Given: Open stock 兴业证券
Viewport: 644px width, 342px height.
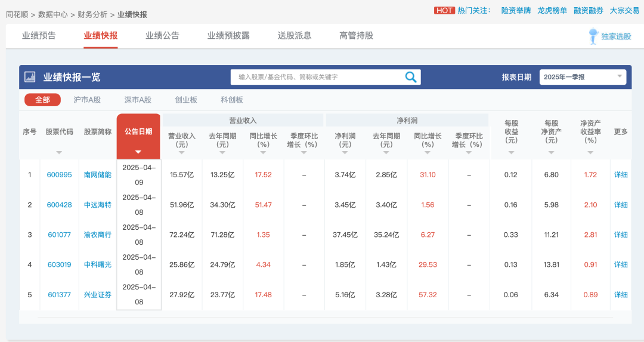Looking at the screenshot, I should 98,295.
